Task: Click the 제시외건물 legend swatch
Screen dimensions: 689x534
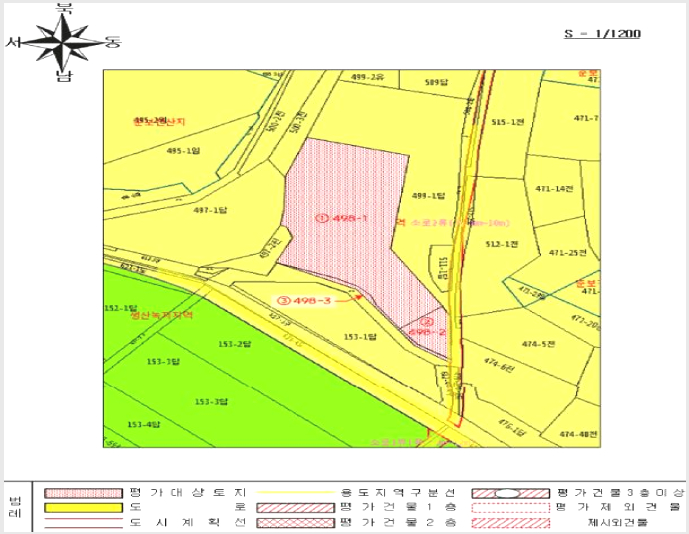Action: (511, 523)
